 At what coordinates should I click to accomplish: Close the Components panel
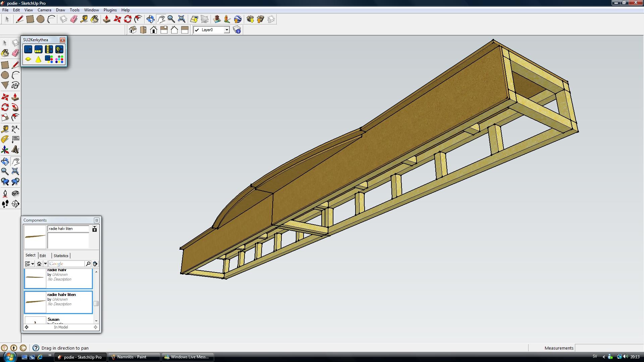[x=97, y=220]
